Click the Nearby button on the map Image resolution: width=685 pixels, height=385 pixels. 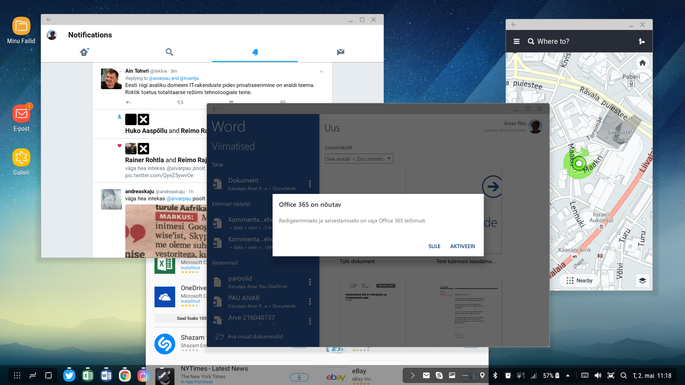point(580,281)
